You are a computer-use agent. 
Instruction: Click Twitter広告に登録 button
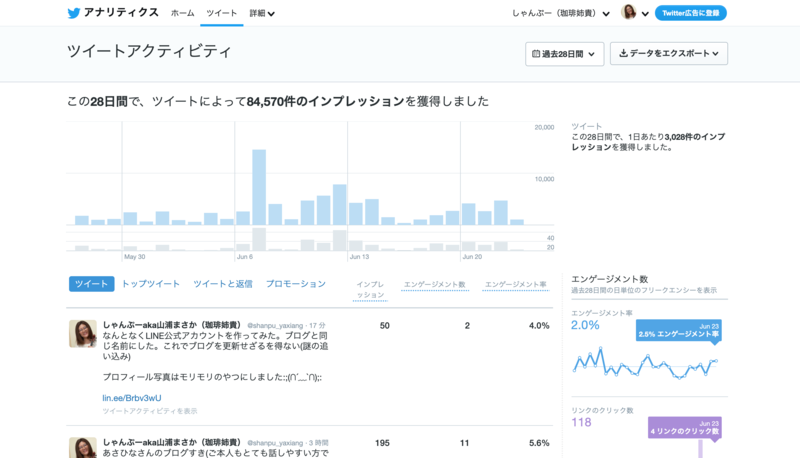pos(691,13)
